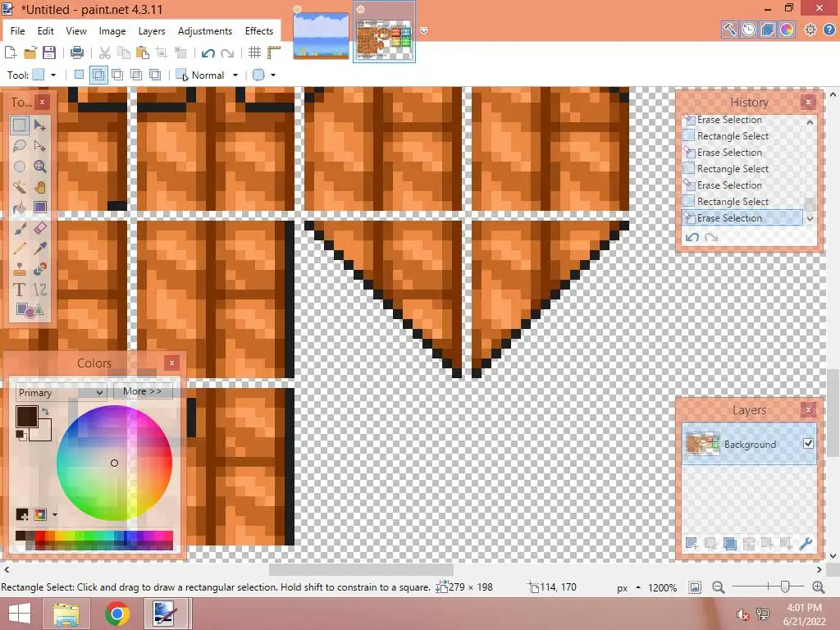Click the Save floppy disk icon
Screen dimensions: 840x630
pos(49,52)
